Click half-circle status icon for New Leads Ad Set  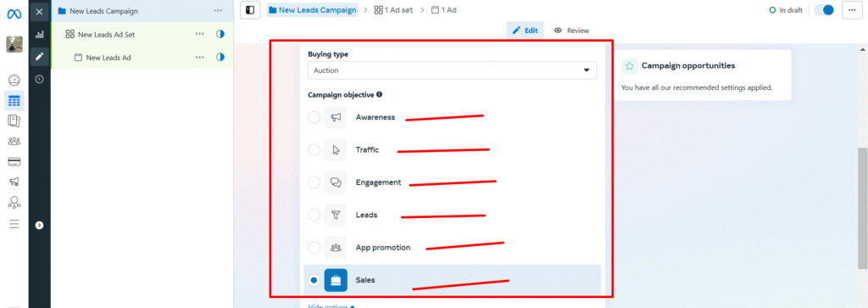(x=220, y=34)
